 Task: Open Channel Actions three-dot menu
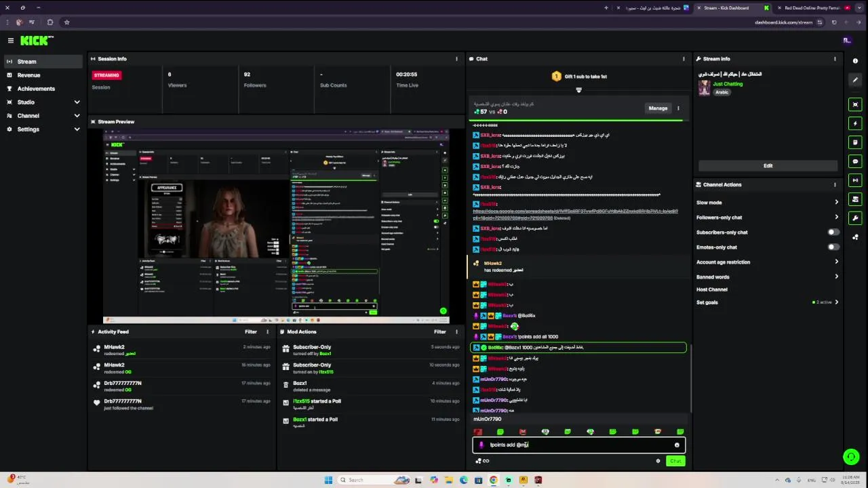tap(835, 184)
